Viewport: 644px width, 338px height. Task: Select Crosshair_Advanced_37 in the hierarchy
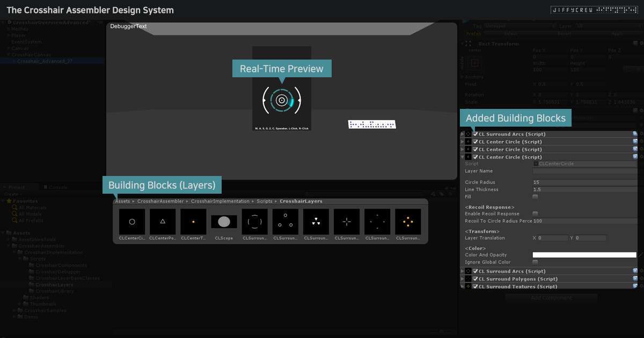point(45,61)
